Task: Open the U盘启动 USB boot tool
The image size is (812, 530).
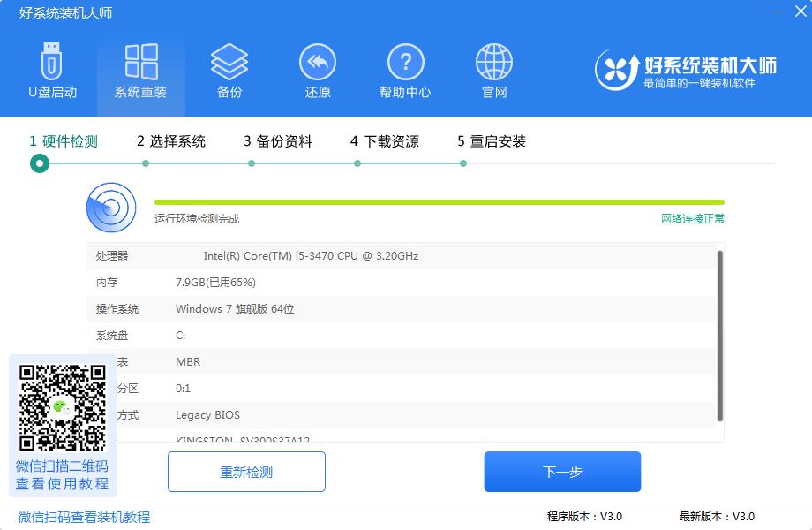Action: 52,71
